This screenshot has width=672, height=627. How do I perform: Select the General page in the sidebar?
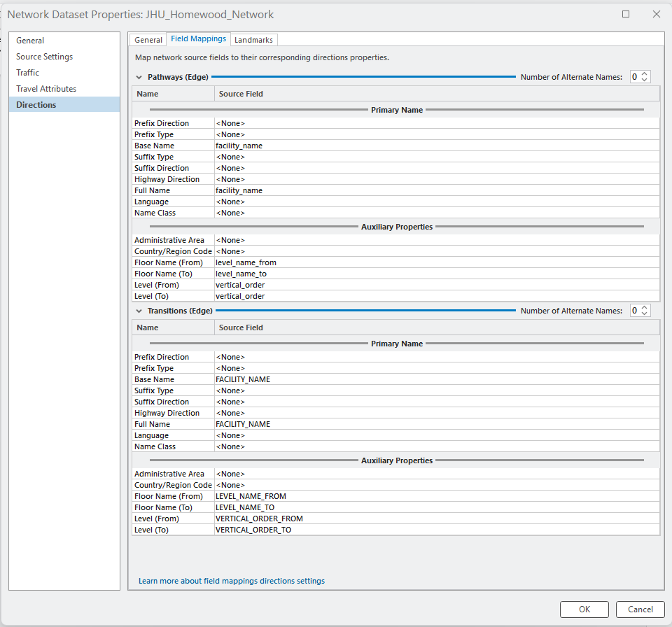(x=64, y=41)
